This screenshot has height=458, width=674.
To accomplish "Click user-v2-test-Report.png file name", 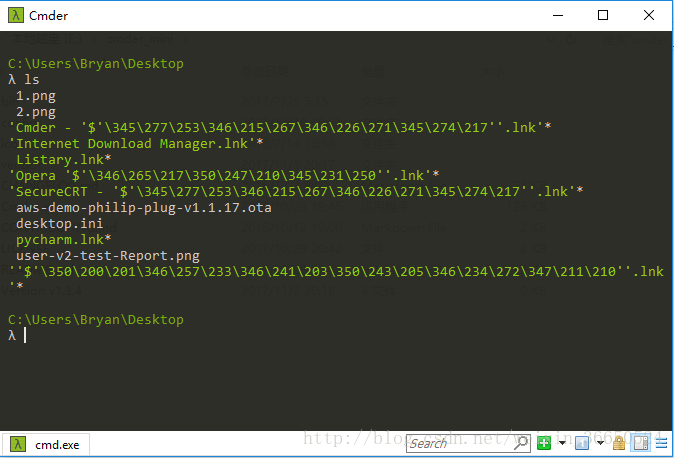I will click(x=107, y=256).
